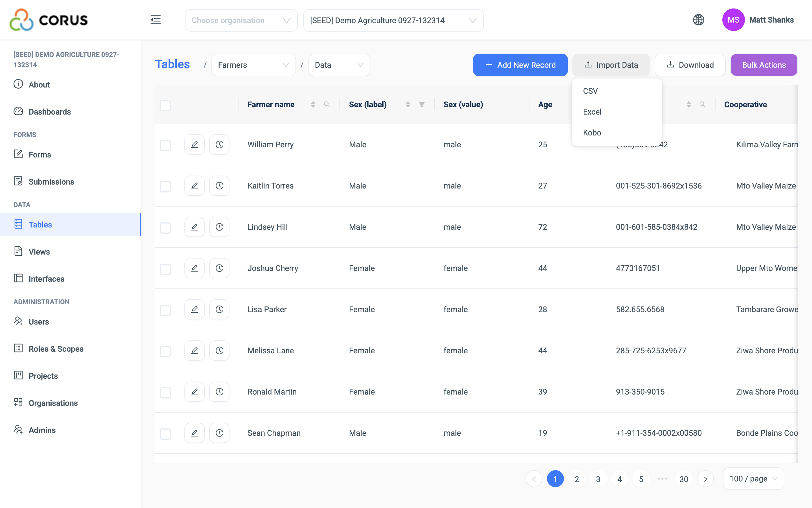Click the MS user avatar
This screenshot has height=508, width=812.
click(733, 20)
